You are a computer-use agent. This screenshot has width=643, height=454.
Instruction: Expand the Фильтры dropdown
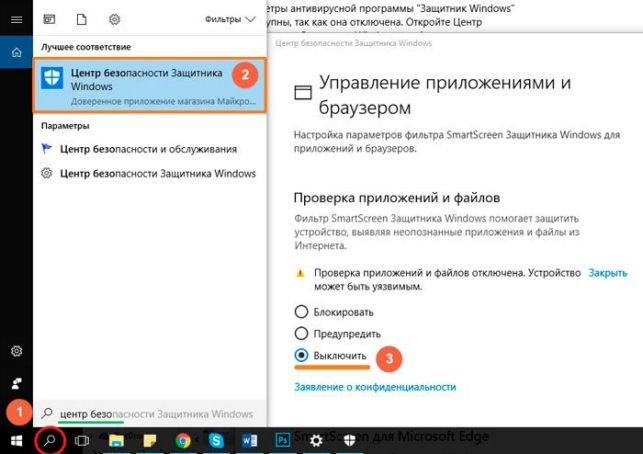pyautogui.click(x=230, y=19)
